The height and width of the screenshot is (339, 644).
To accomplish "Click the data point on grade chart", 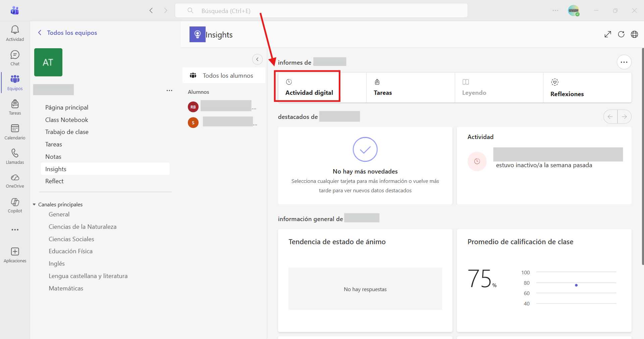I will (x=576, y=285).
